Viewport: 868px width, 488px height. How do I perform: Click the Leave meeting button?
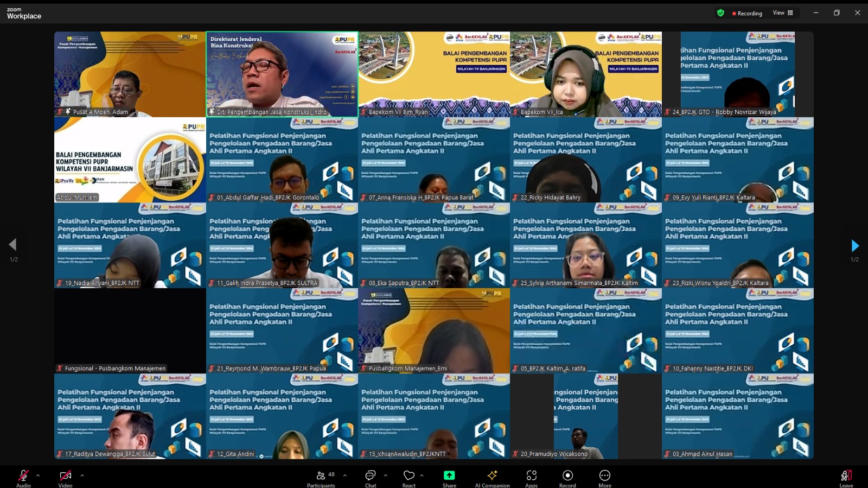click(846, 478)
